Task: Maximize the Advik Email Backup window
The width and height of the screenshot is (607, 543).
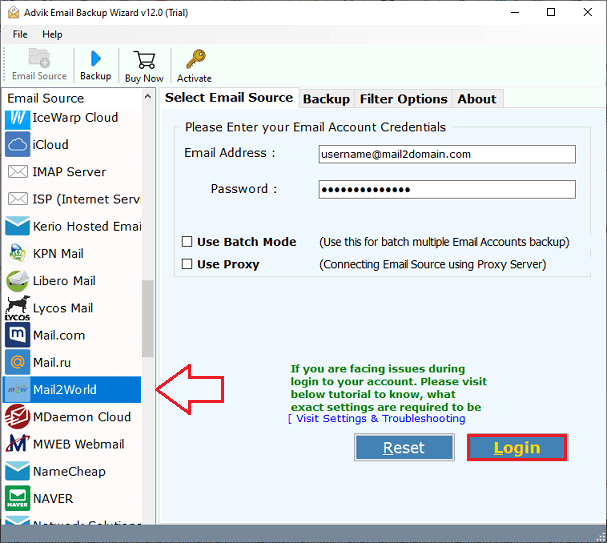Action: tap(551, 12)
